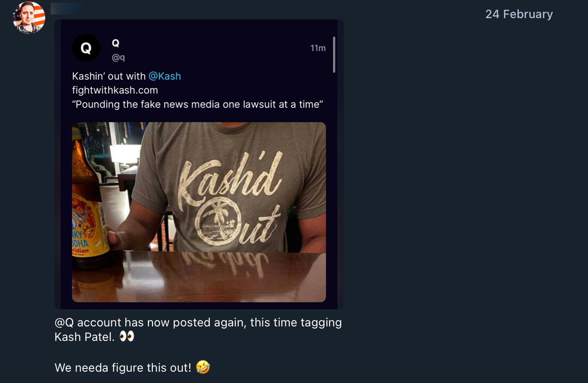Click the black circular Q avatar

(86, 48)
